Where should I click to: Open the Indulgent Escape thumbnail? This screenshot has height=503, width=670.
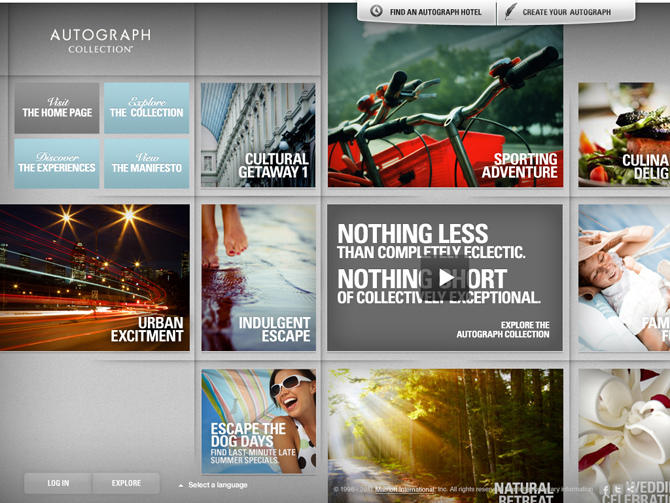click(x=258, y=277)
